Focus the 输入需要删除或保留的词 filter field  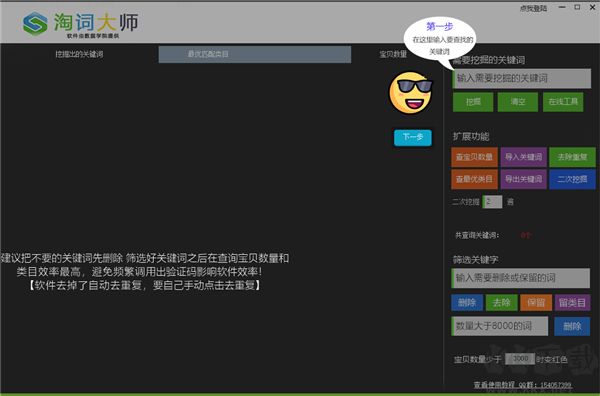[x=521, y=278]
